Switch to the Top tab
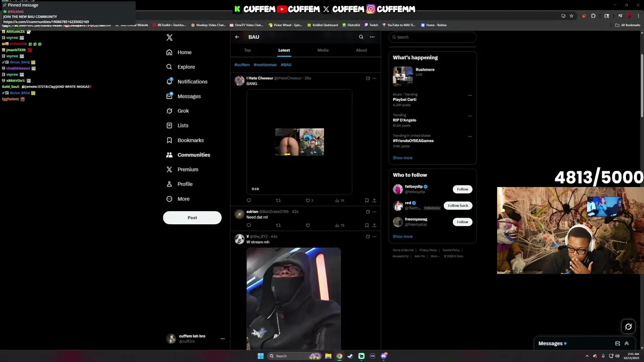The height and width of the screenshot is (362, 644). (x=248, y=50)
